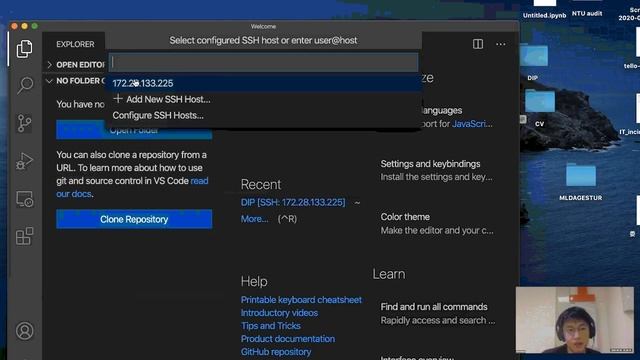Viewport: 640px width, 360px height.
Task: Open the Run and Debug view
Action: pyautogui.click(x=24, y=161)
